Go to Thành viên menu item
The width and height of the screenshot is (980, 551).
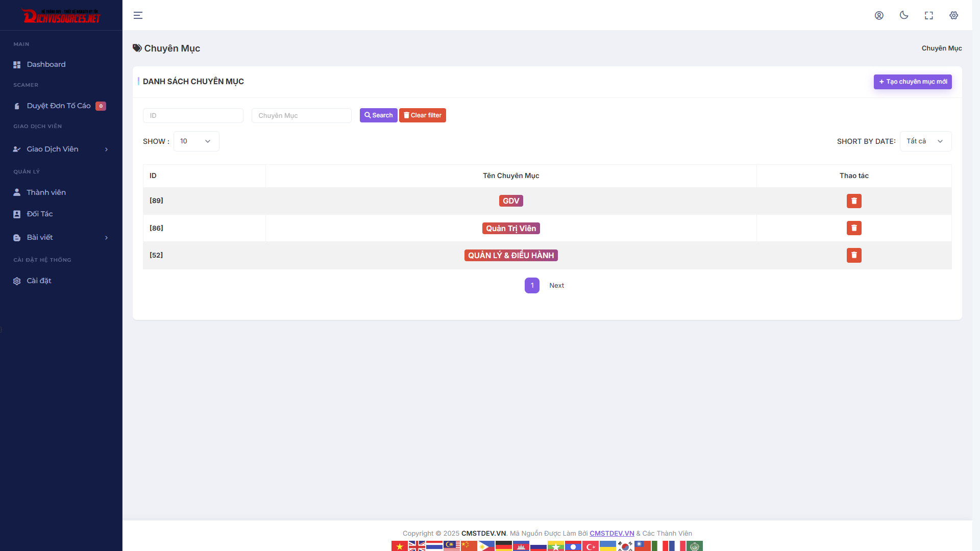[x=46, y=192]
